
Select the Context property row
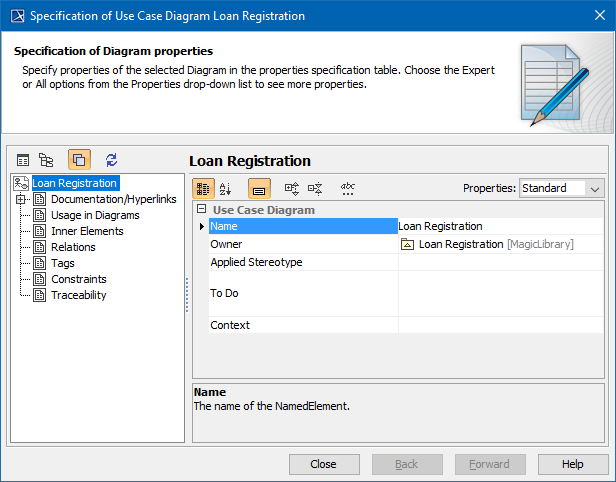[x=303, y=325]
